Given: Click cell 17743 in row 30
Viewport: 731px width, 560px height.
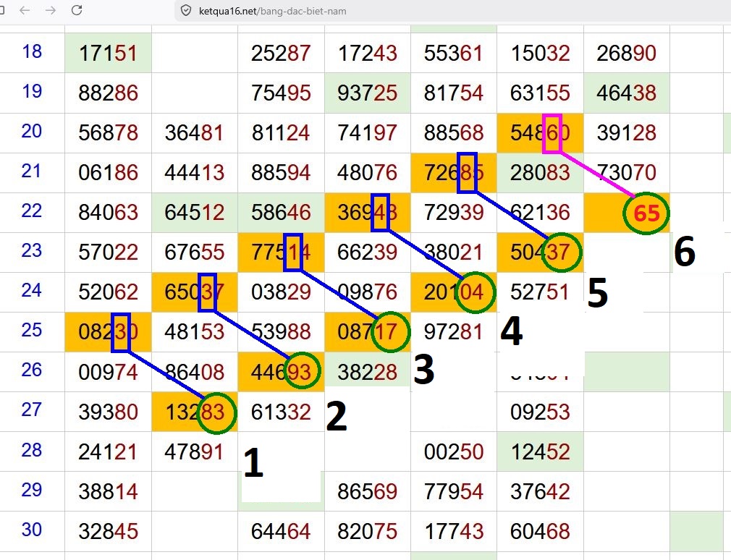Looking at the screenshot, I should (454, 531).
